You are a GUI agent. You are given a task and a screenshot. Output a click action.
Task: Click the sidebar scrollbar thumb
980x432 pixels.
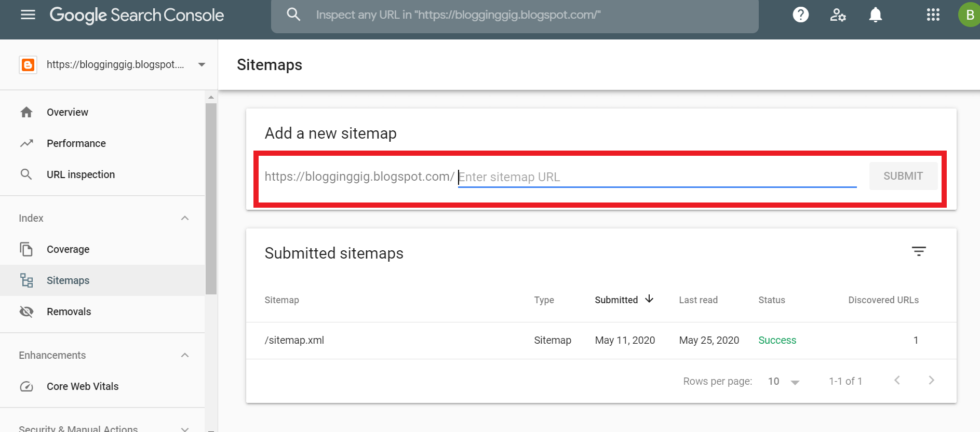click(x=211, y=199)
